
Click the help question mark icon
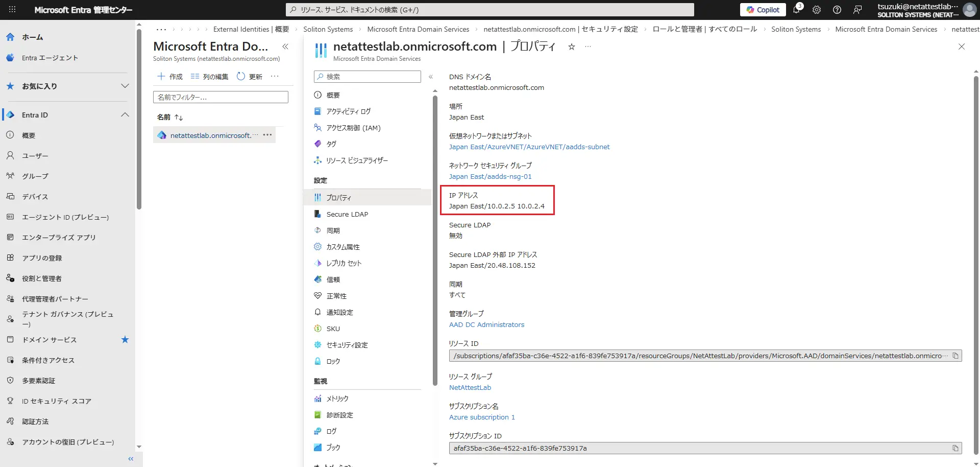(x=837, y=10)
